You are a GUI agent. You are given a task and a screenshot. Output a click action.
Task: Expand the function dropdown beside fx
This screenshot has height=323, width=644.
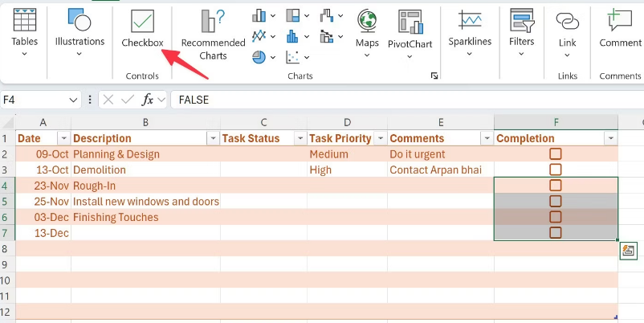coord(161,100)
